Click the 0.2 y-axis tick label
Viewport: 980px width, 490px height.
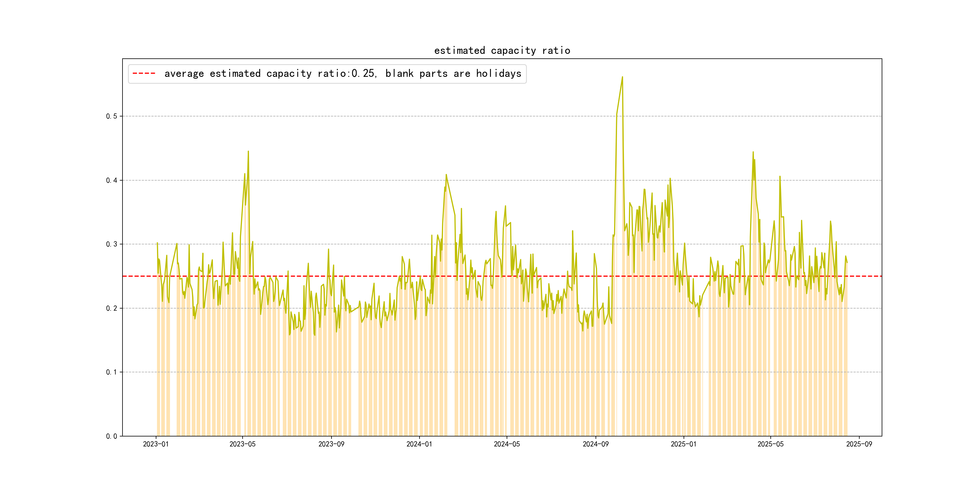[112, 308]
